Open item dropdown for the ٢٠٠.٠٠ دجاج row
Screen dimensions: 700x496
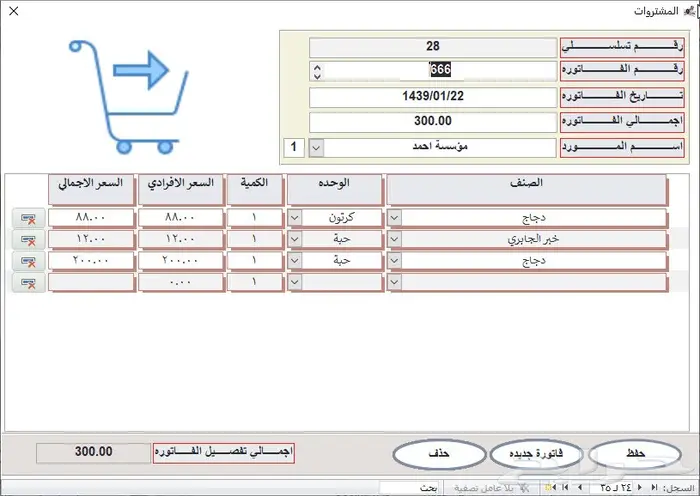click(x=394, y=261)
